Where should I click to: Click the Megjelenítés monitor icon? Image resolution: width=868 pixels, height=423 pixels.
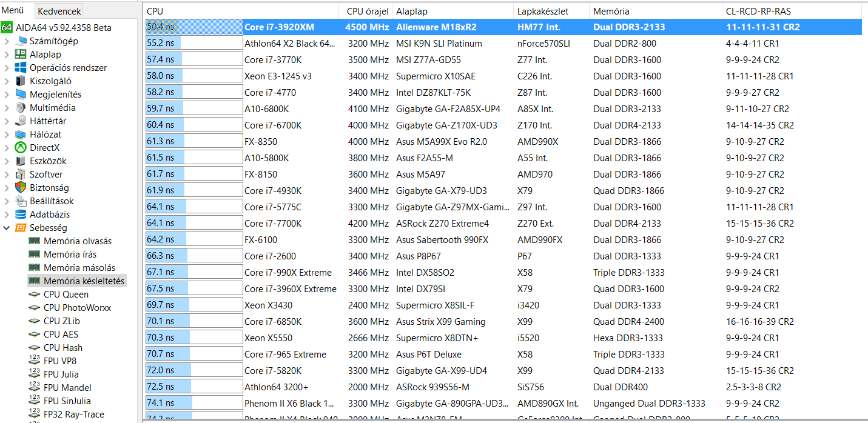coord(21,95)
